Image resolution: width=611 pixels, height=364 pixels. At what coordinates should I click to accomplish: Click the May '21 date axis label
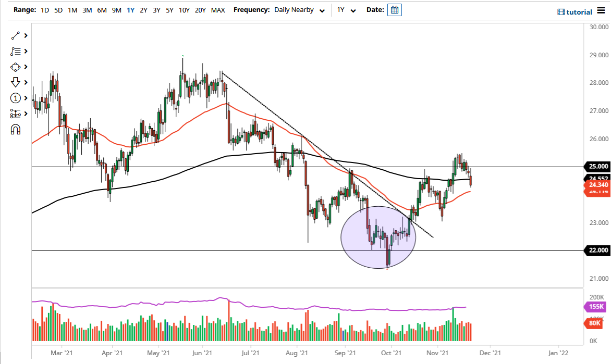click(158, 353)
